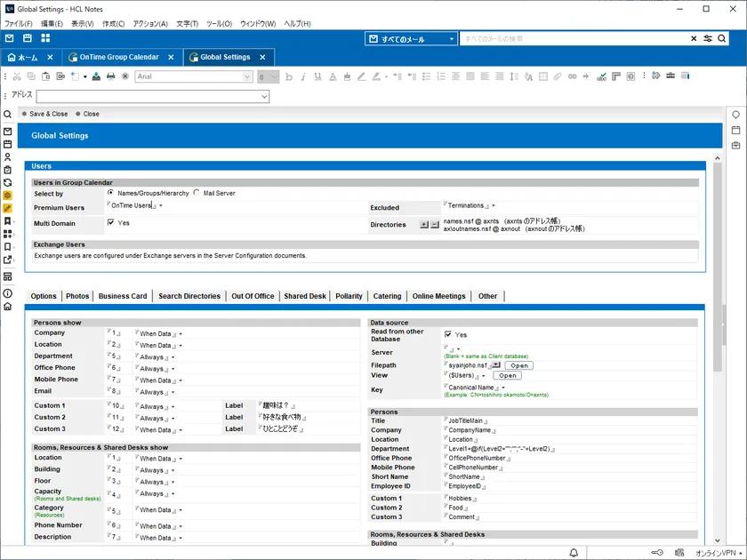Open the Arial font name dropdown
The height and width of the screenshot is (560, 747).
click(247, 77)
